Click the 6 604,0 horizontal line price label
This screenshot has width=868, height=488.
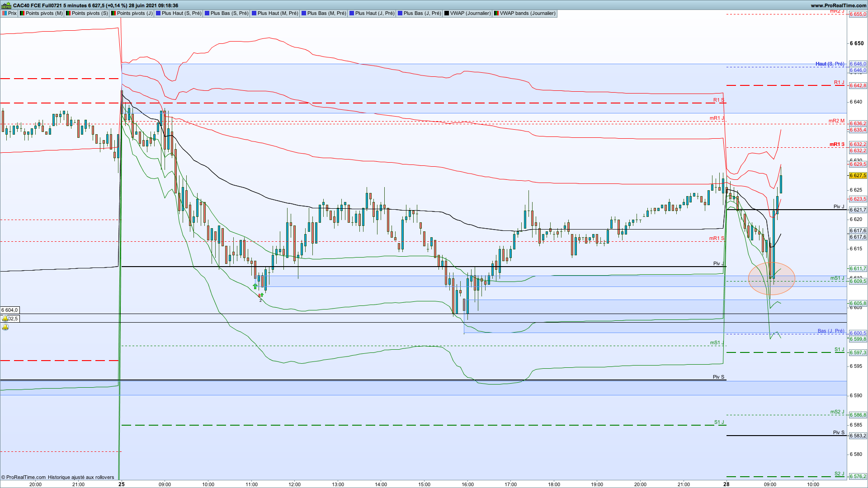tap(9, 310)
